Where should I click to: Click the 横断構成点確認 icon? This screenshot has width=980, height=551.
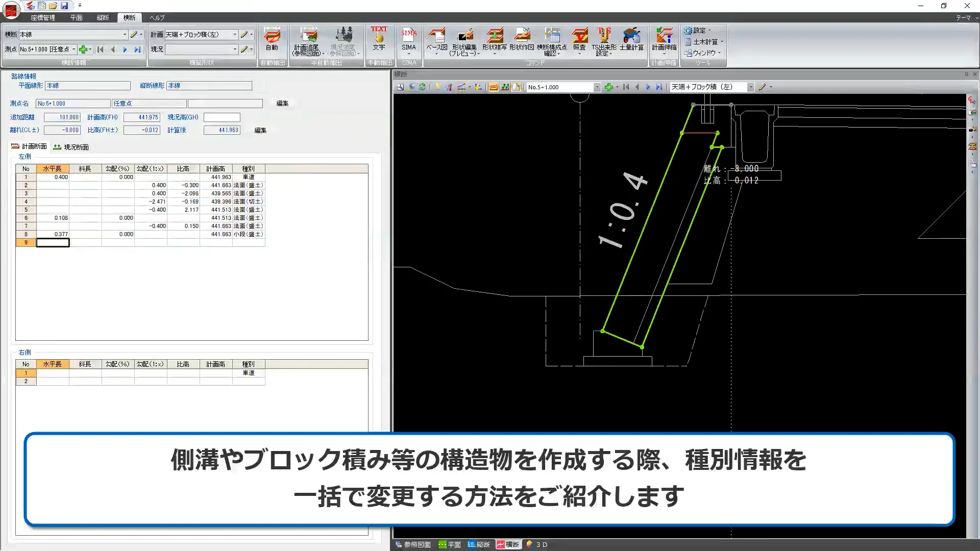[x=552, y=42]
